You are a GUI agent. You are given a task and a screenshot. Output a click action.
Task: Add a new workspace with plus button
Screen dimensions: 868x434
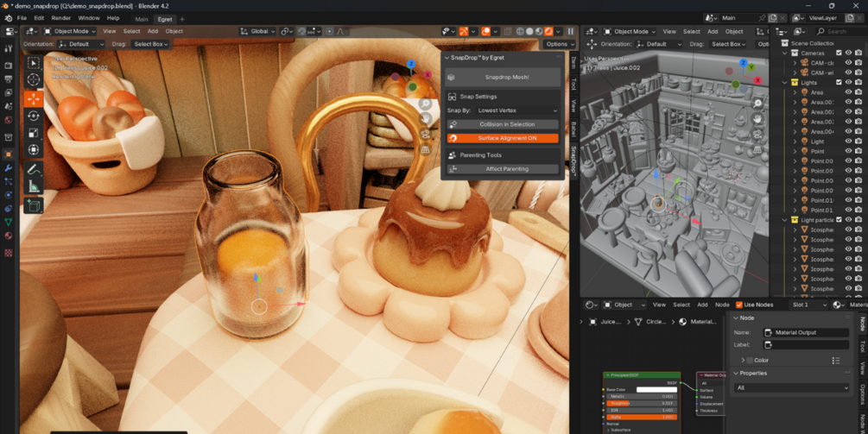(182, 19)
